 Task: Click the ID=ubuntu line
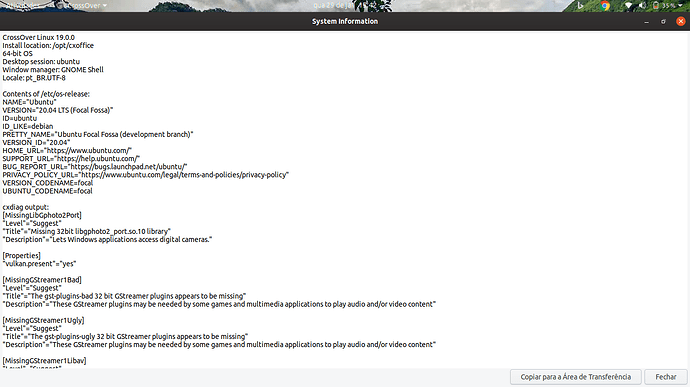(20, 118)
